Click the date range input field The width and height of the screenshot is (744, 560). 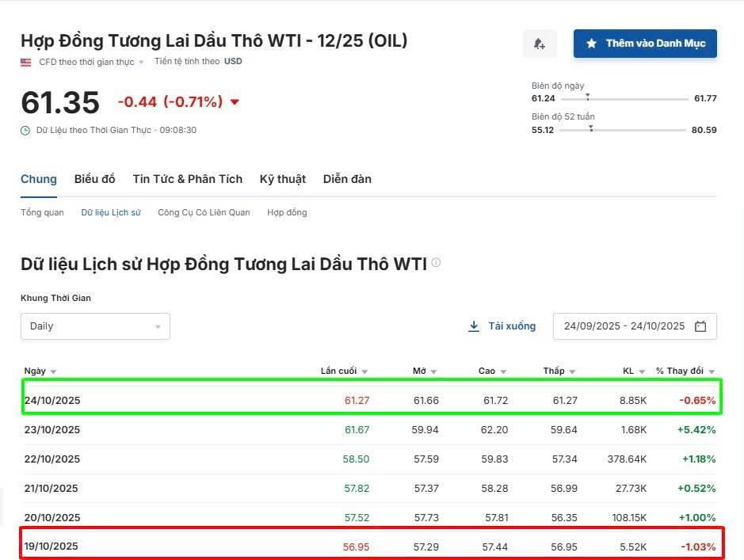(626, 326)
